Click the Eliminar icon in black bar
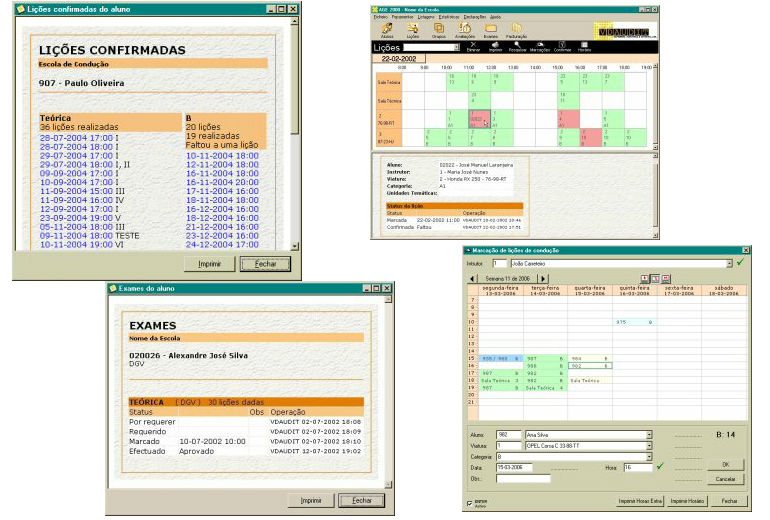This screenshot has height=520, width=770. [473, 47]
